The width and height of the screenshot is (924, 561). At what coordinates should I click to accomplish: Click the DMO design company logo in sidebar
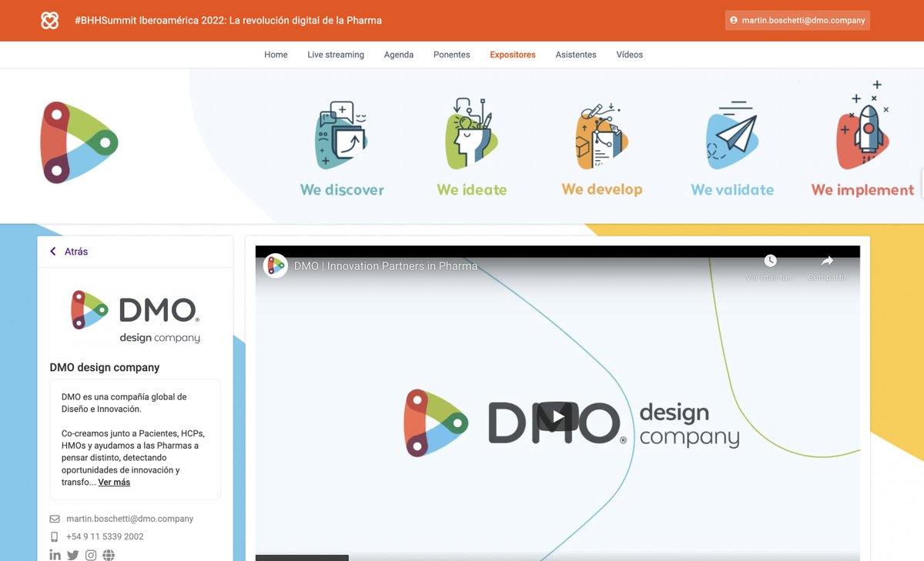[136, 316]
